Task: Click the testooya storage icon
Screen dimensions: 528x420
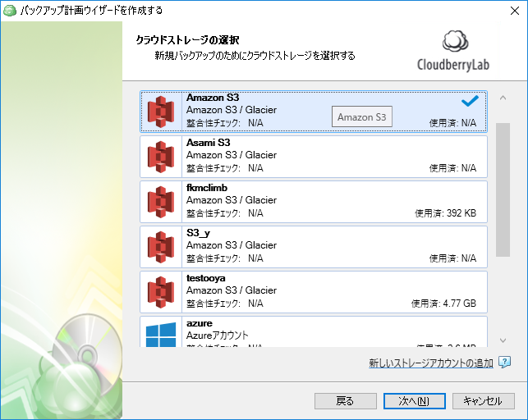Action: (161, 292)
